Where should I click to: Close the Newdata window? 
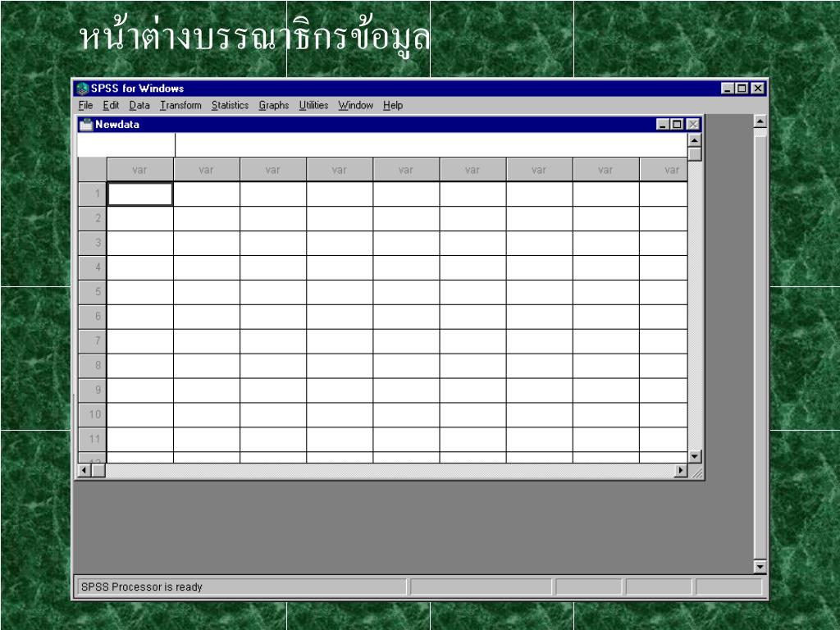[692, 125]
